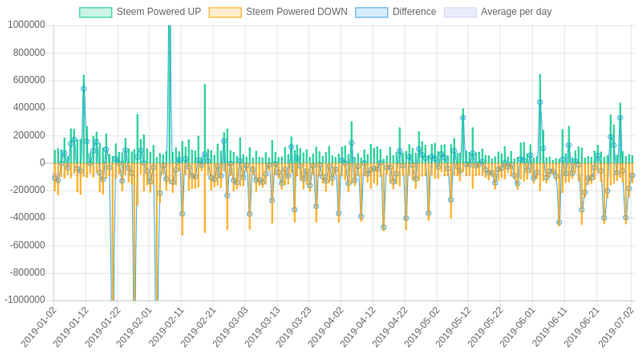
Task: Click the 2019-05-22 x-axis date label
Action: point(486,328)
